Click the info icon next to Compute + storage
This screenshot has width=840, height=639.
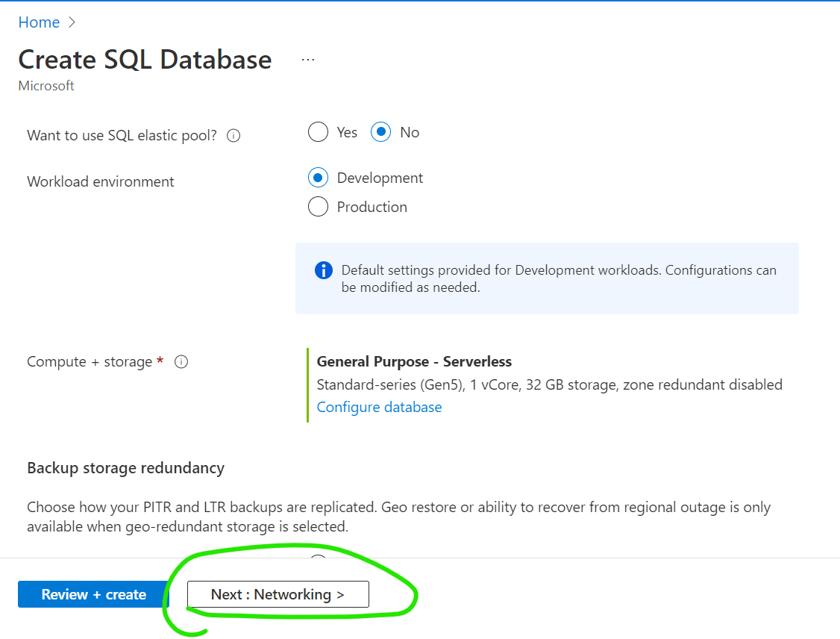pos(181,362)
